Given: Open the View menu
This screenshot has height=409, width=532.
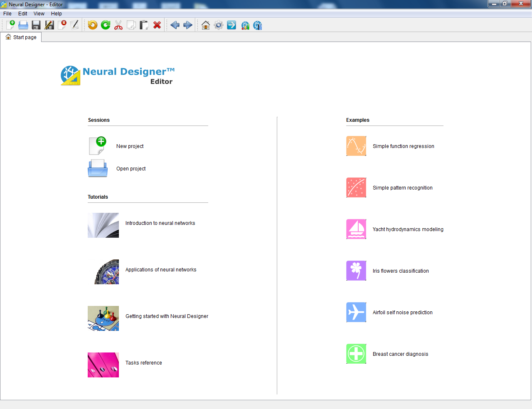Looking at the screenshot, I should tap(39, 14).
